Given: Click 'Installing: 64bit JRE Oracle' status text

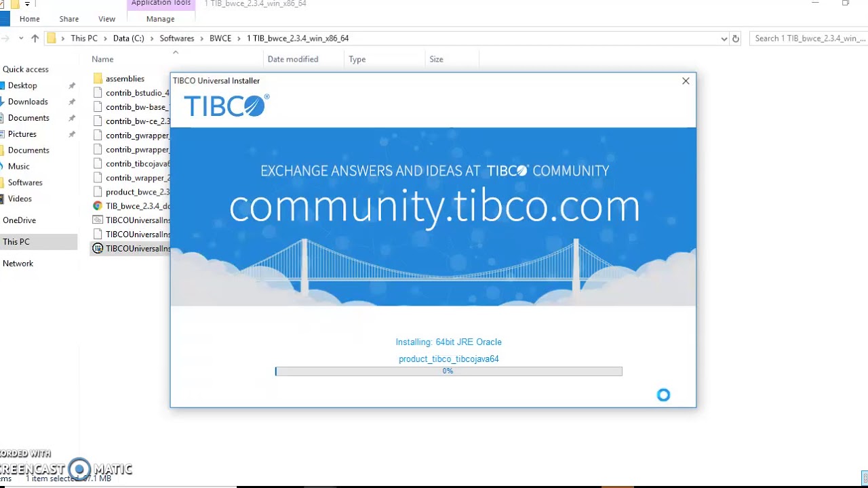Looking at the screenshot, I should click(449, 342).
